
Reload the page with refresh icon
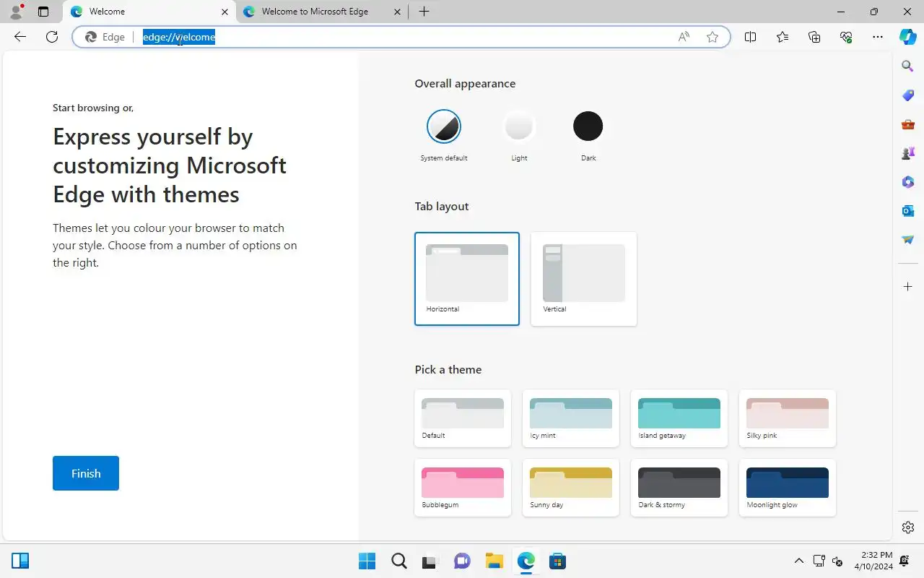pyautogui.click(x=52, y=37)
